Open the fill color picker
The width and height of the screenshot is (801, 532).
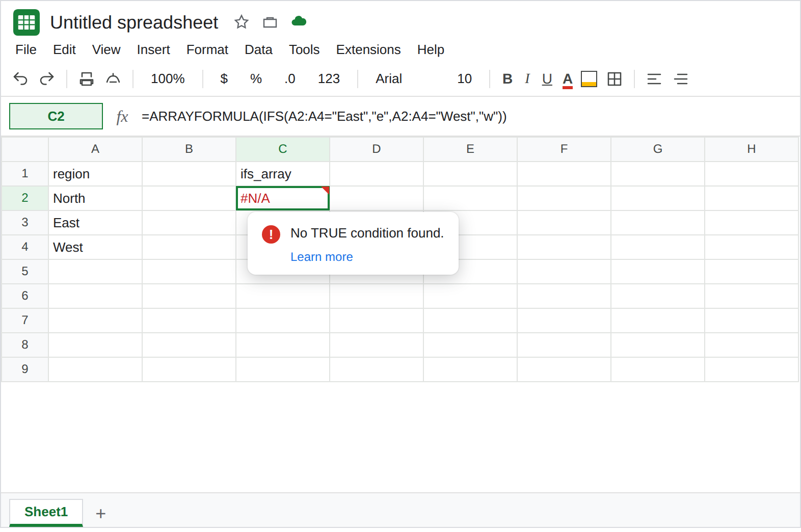[589, 79]
